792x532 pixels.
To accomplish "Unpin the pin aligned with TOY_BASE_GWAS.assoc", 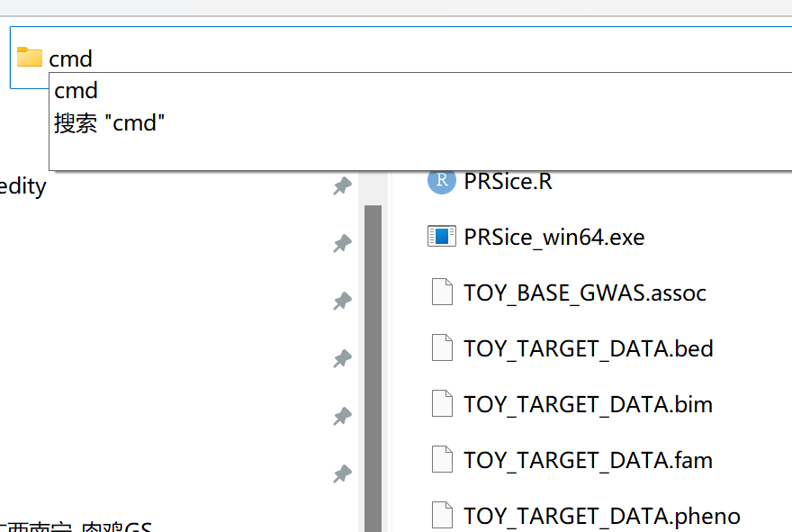I will click(342, 301).
